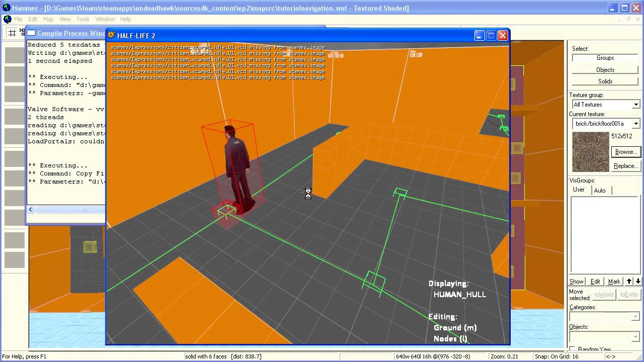The width and height of the screenshot is (644, 362).
Task: Click the 'Zoom: 0.21' status entry
Action: pyautogui.click(x=505, y=356)
